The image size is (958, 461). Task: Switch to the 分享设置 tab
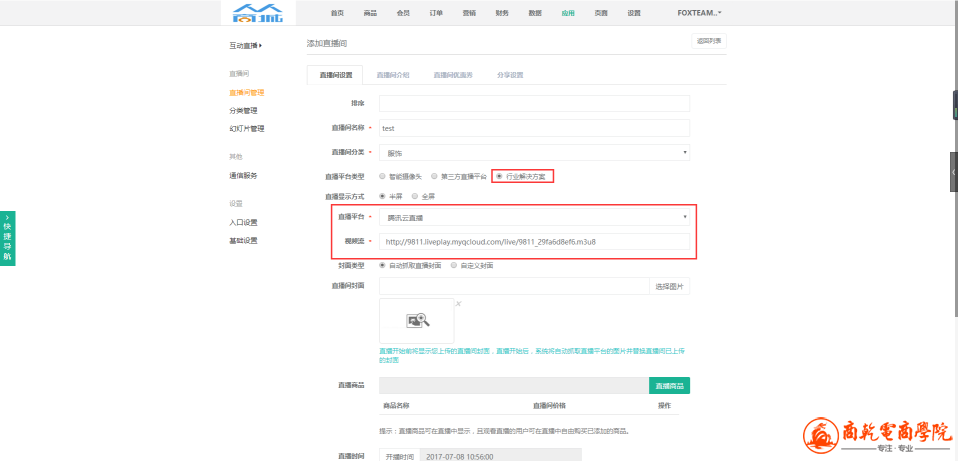click(x=510, y=75)
